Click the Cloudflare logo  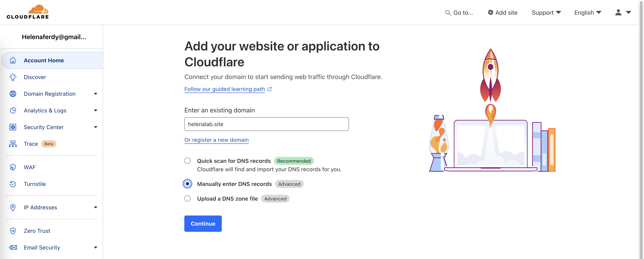point(28,12)
